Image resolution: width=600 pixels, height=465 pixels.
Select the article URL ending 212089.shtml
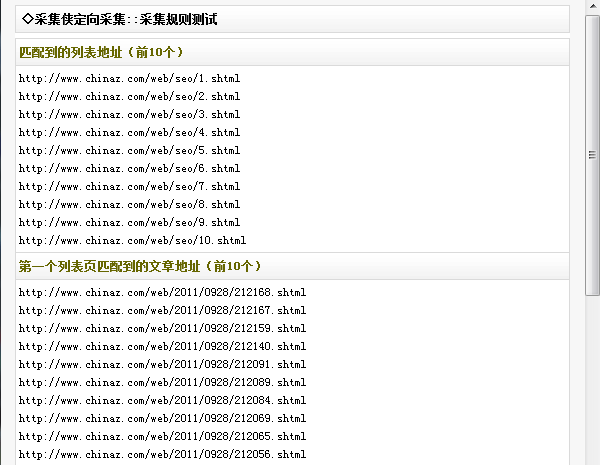coord(162,382)
